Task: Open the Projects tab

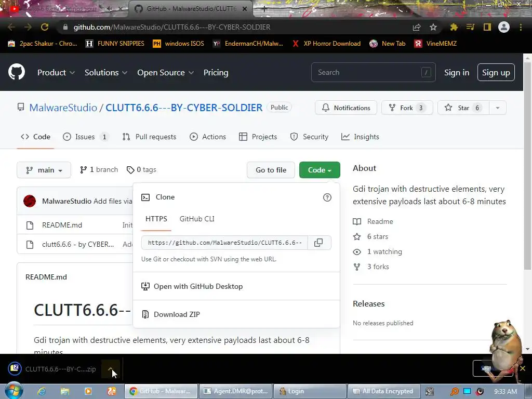Action: point(258,137)
